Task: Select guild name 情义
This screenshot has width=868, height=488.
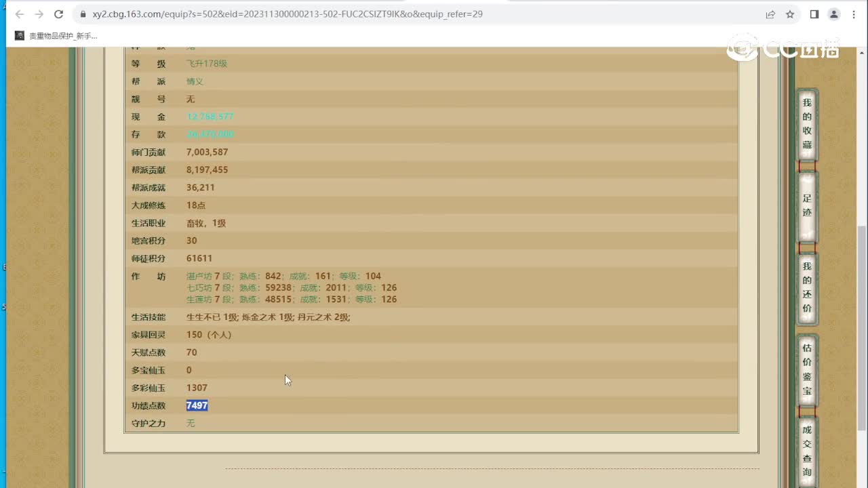Action: 195,81
